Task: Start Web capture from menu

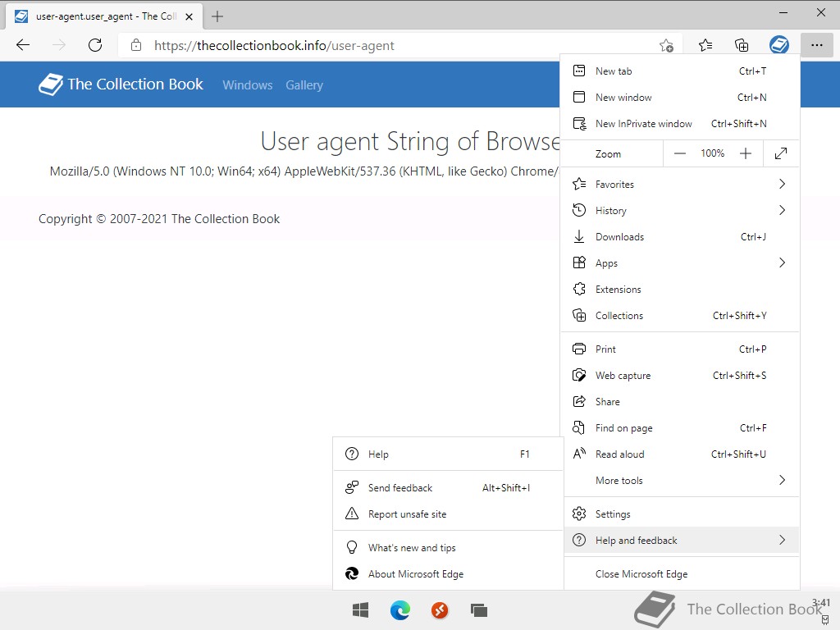Action: pyautogui.click(x=680, y=375)
